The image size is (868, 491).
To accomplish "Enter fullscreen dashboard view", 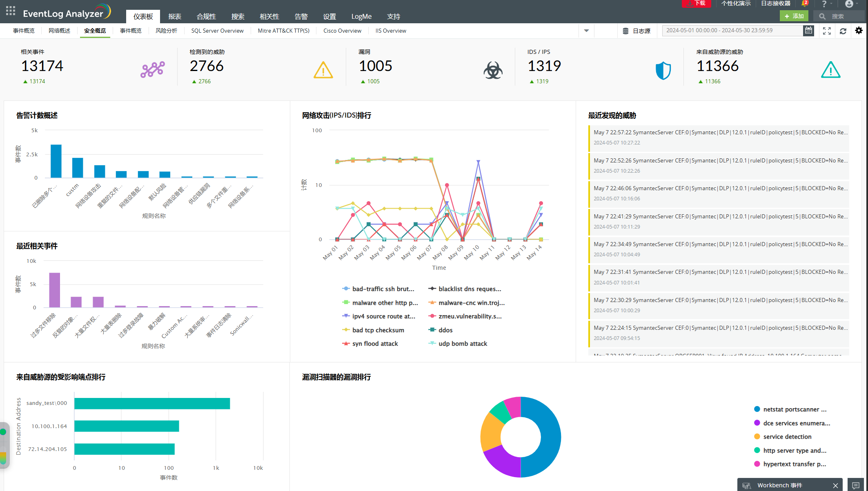I will pos(827,31).
